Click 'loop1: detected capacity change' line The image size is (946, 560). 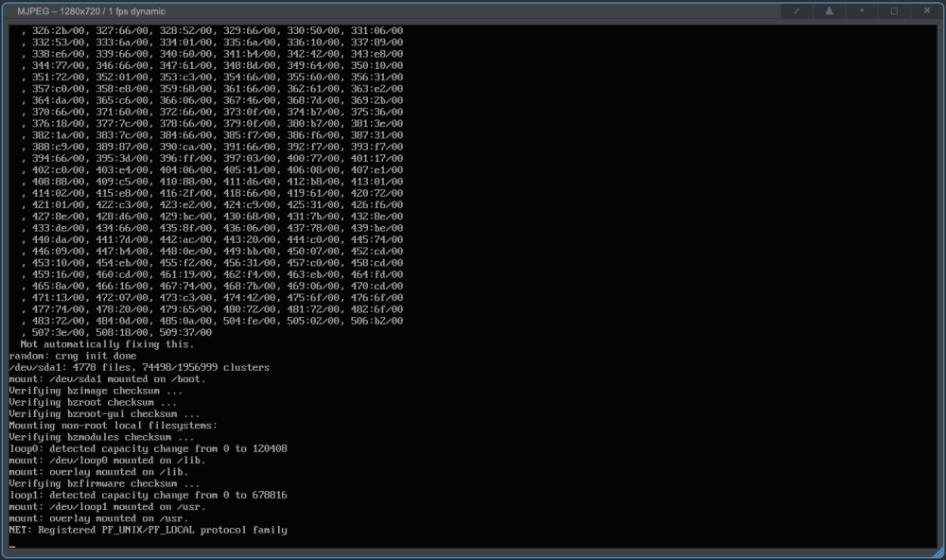[x=148, y=496]
